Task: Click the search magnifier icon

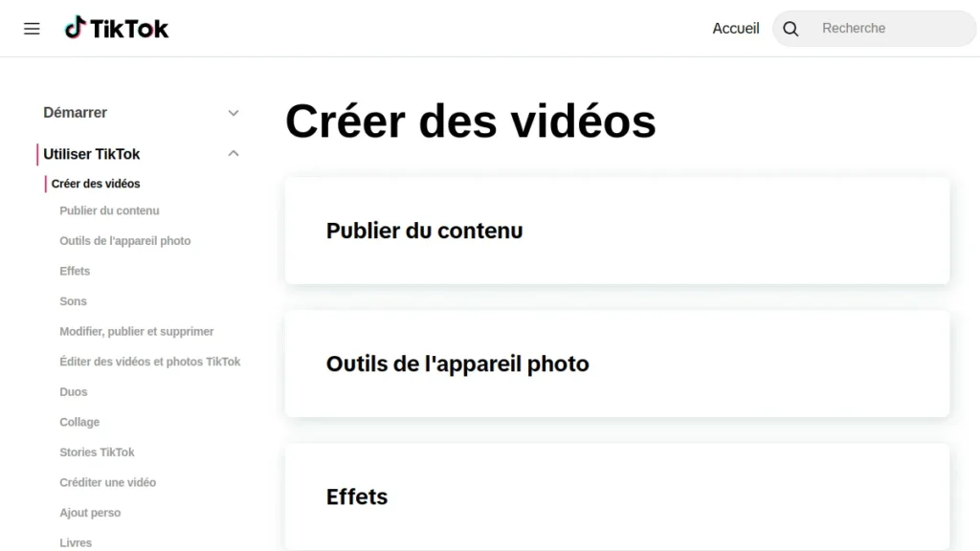Action: pos(791,29)
